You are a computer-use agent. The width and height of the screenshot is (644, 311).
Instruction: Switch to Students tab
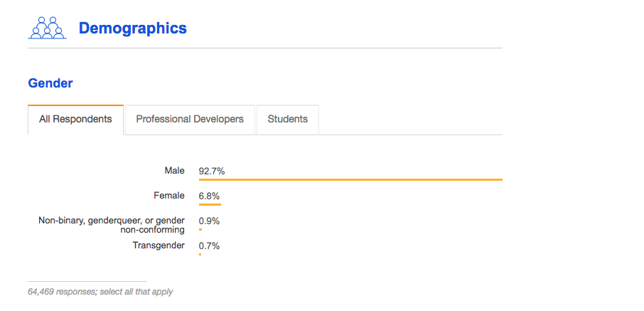tap(287, 120)
